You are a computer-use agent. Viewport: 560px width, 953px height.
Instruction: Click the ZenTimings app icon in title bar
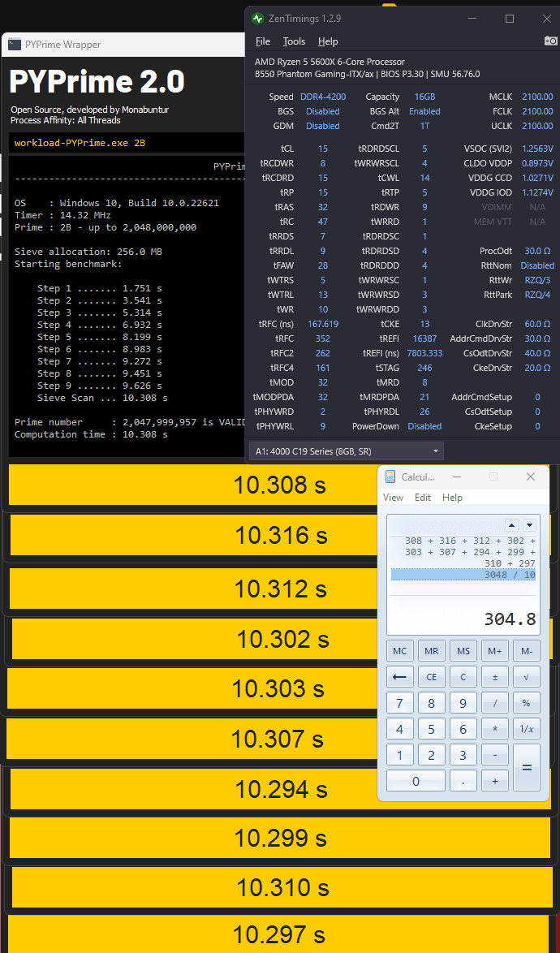(x=257, y=19)
